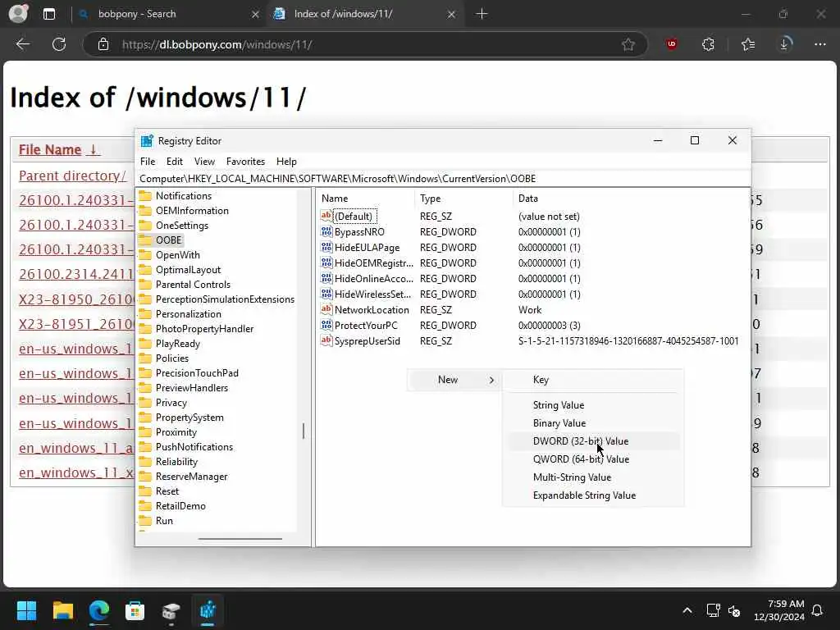Click the Notifications folder icon in the tree
The width and height of the screenshot is (840, 630).
click(145, 195)
